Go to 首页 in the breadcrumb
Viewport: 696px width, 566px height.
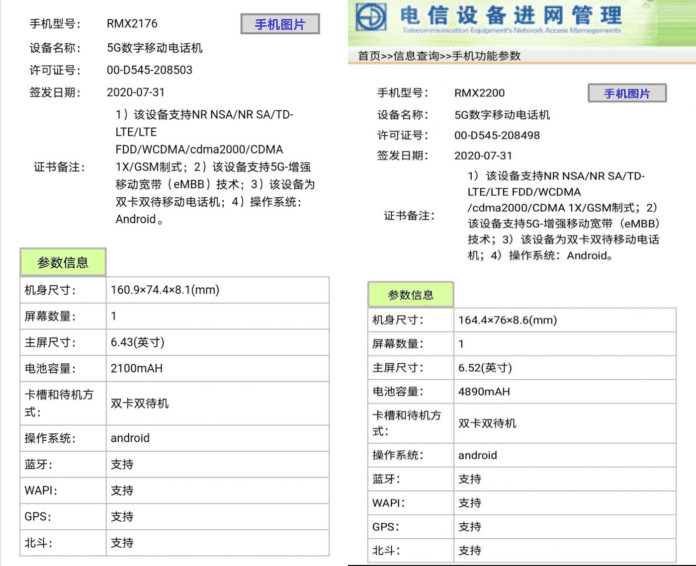point(369,56)
